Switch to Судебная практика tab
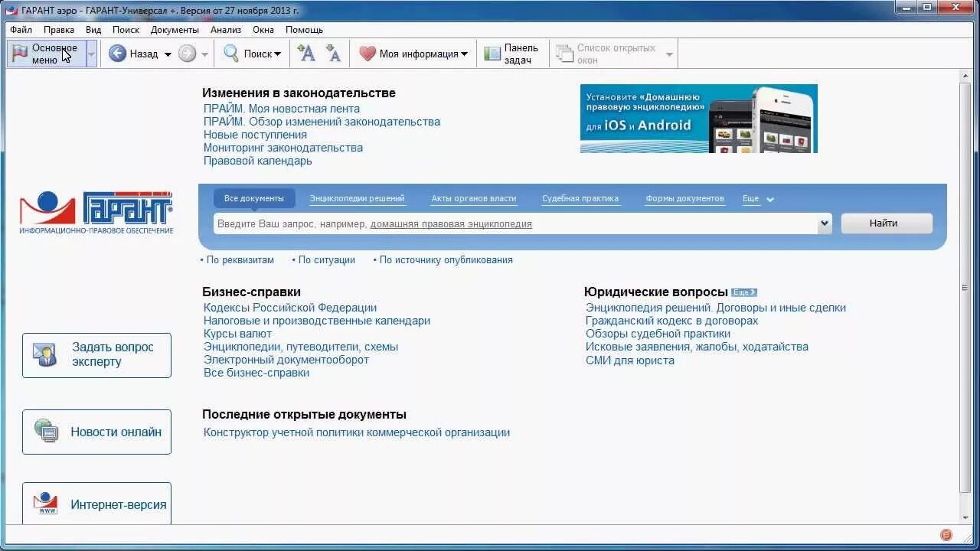 580,198
